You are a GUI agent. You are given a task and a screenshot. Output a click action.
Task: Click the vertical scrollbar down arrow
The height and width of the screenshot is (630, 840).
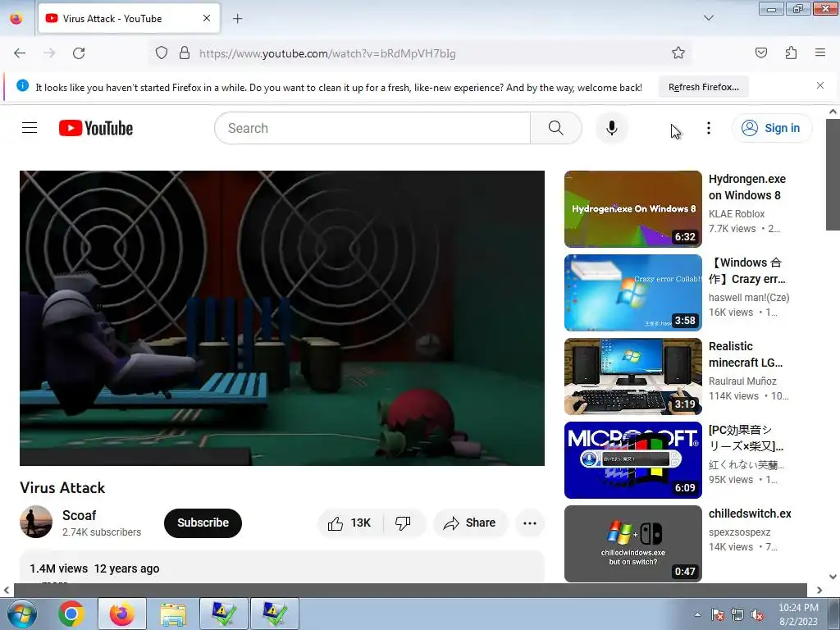(833, 577)
